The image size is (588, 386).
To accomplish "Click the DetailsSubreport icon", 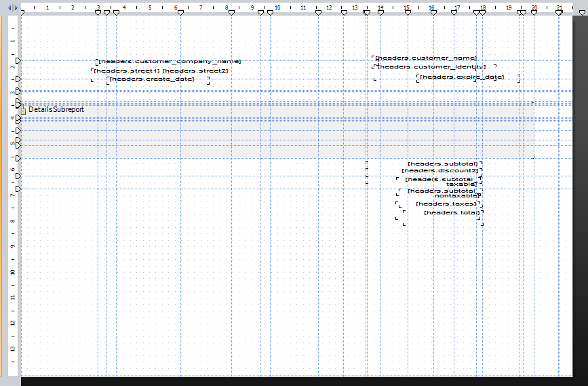I will [23, 111].
